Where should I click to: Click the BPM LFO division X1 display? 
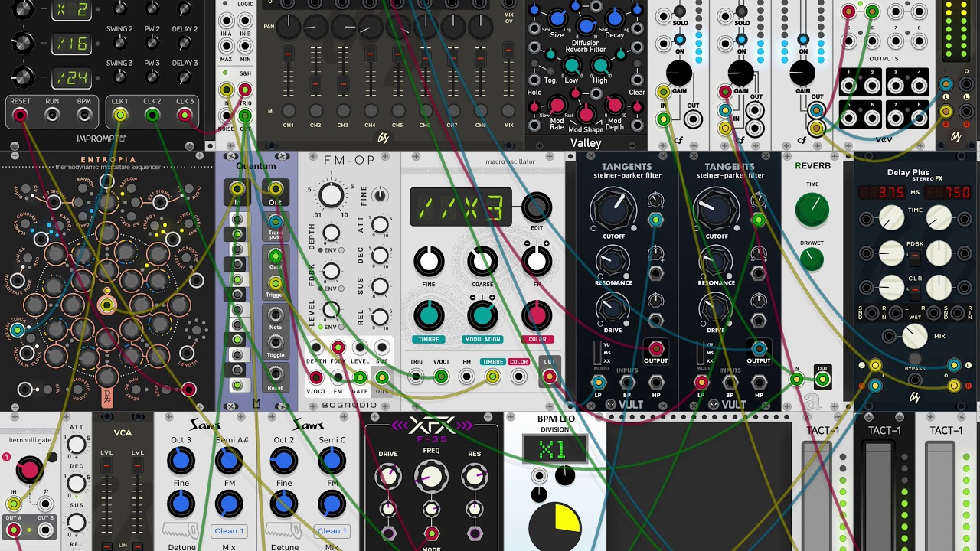pyautogui.click(x=554, y=449)
